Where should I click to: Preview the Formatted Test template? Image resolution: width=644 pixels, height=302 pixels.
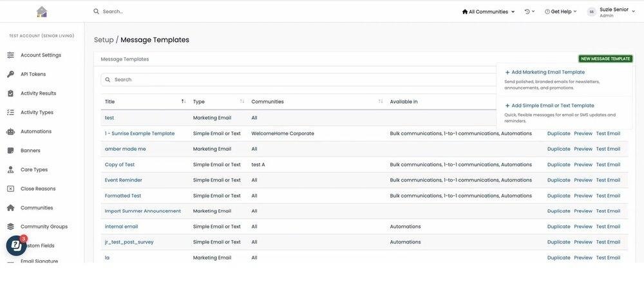pyautogui.click(x=583, y=196)
